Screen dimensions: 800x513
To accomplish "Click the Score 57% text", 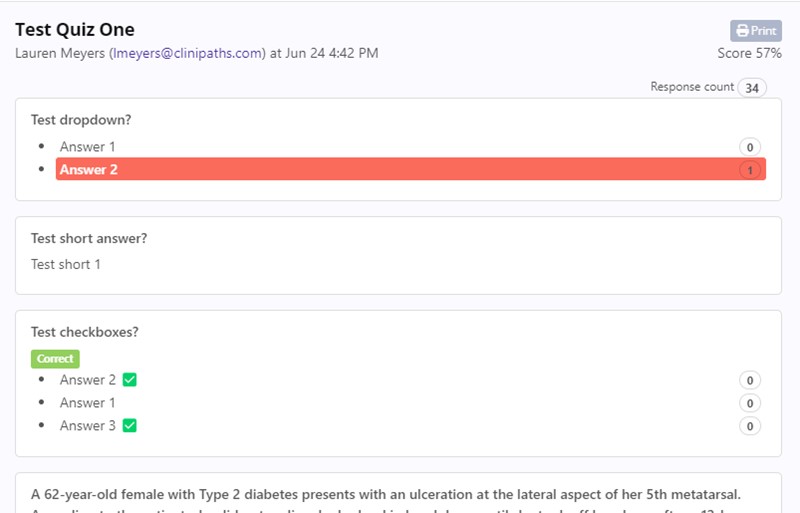I will 749,53.
